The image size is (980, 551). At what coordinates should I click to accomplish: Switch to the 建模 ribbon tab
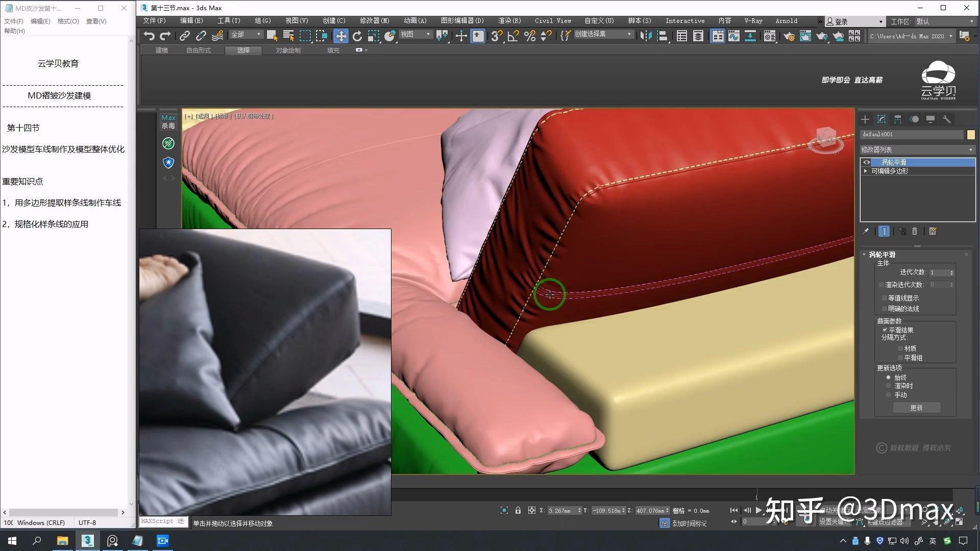click(161, 50)
